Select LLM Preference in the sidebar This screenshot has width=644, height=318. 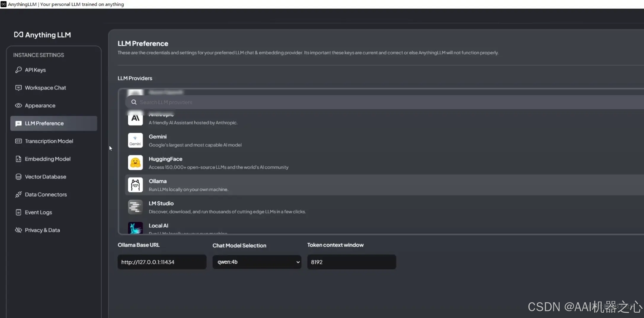[x=54, y=123]
